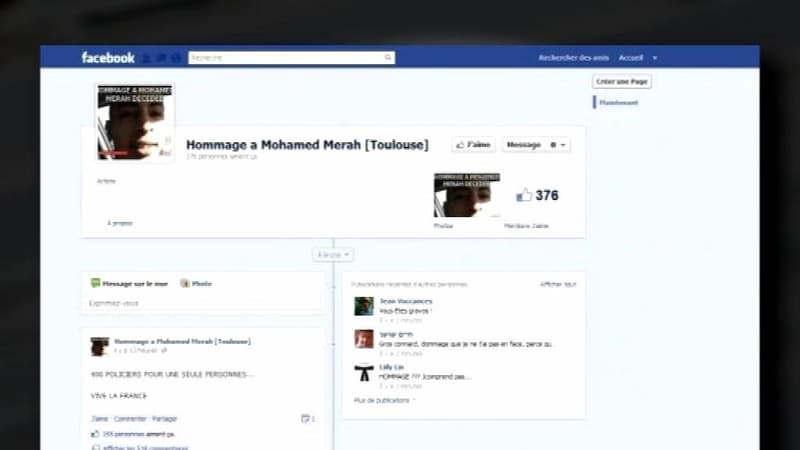Click the post timestamp under author name
Screen dimensions: 800x450
coord(136,351)
